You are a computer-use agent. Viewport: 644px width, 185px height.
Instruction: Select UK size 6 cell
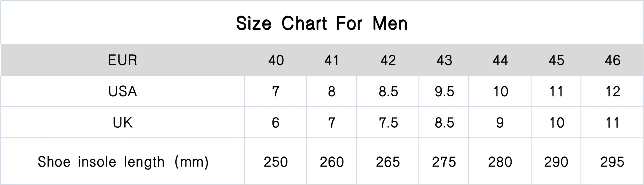(x=276, y=123)
